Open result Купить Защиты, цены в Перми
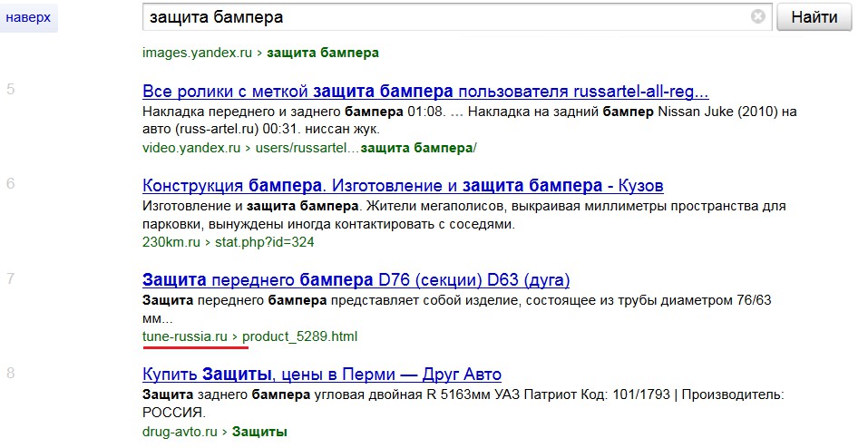The image size is (868, 448). pos(322,375)
